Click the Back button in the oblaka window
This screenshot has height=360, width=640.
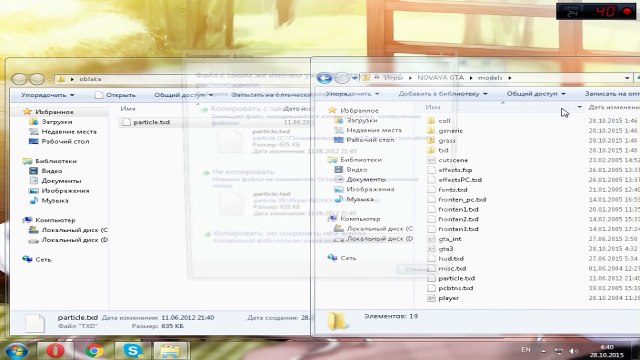[x=19, y=79]
